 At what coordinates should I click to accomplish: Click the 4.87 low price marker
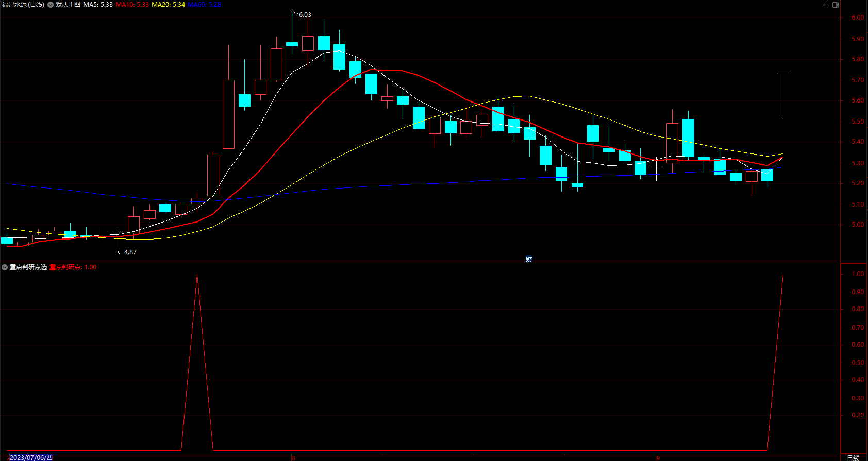click(130, 252)
